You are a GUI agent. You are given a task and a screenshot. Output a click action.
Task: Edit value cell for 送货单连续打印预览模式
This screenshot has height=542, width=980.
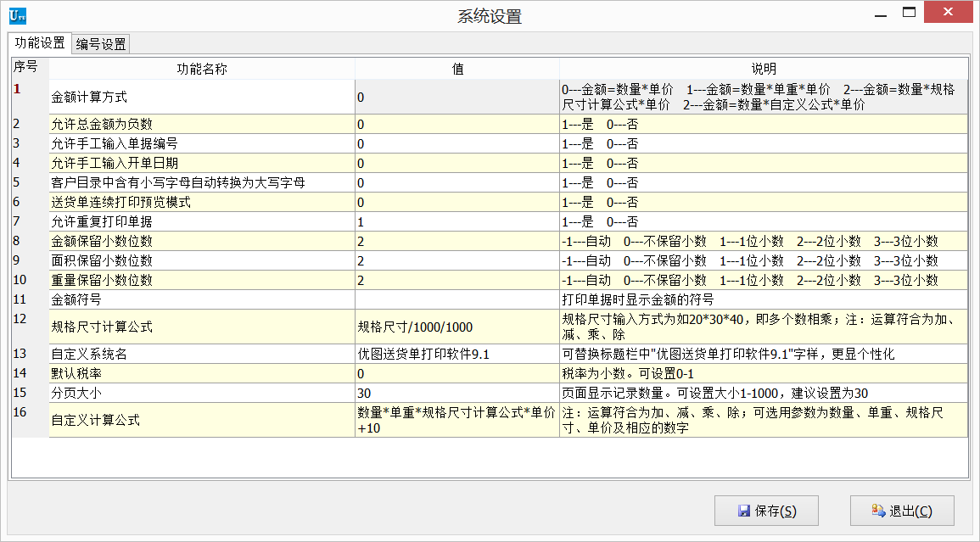click(457, 202)
